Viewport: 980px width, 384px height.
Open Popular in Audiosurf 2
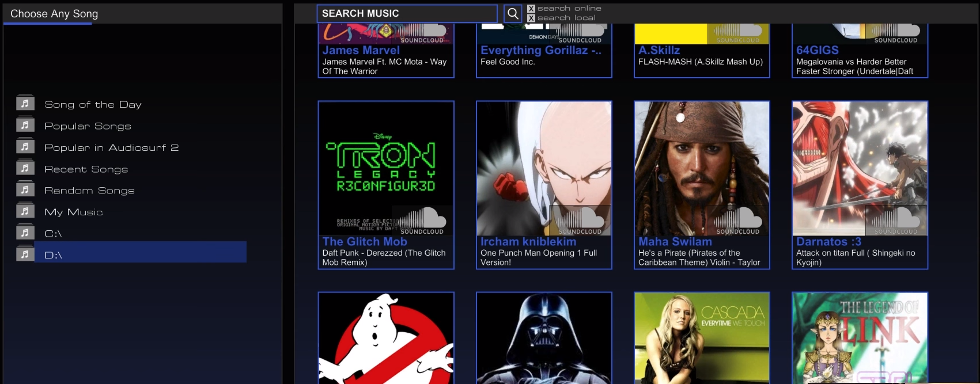(x=111, y=148)
